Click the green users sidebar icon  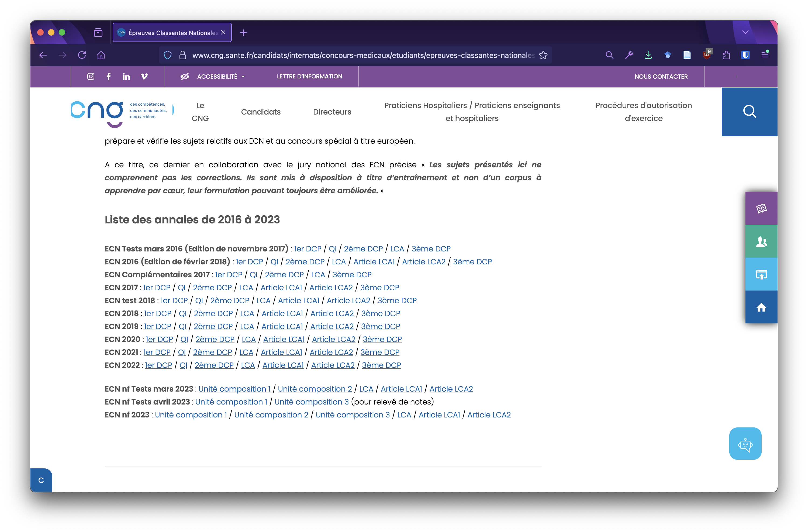tap(761, 241)
